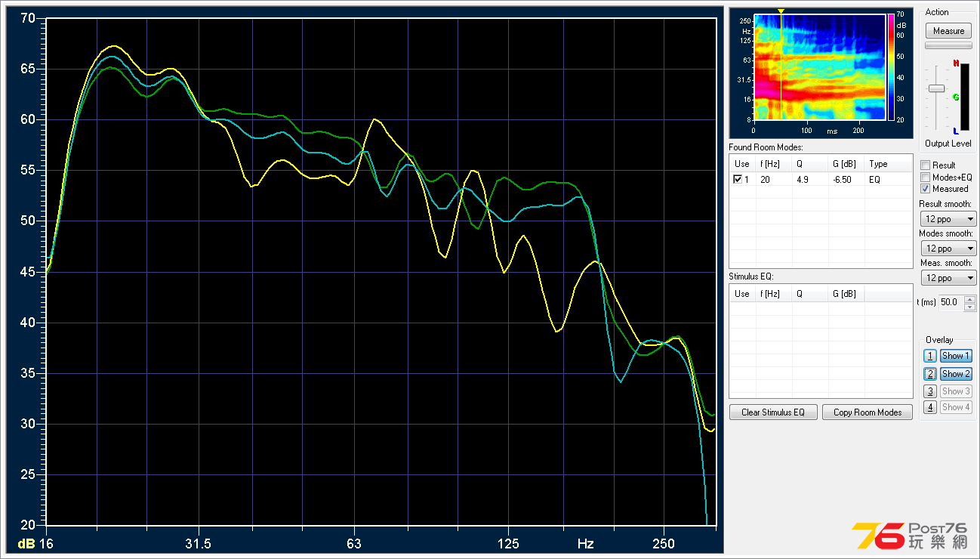This screenshot has width=980, height=559.
Task: Click the 31.5 label on the graph frequency axis
Action: pos(198,543)
